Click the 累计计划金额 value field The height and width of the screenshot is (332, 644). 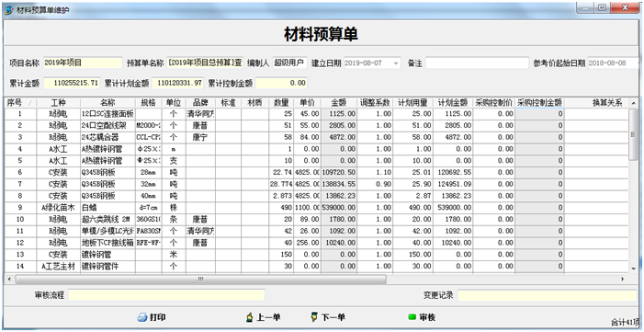point(177,83)
